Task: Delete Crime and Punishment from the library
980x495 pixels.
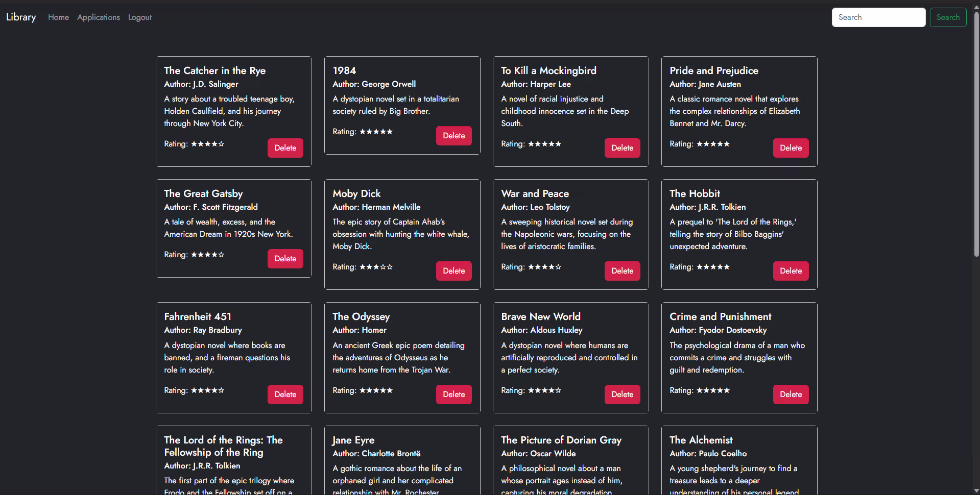Action: (790, 394)
